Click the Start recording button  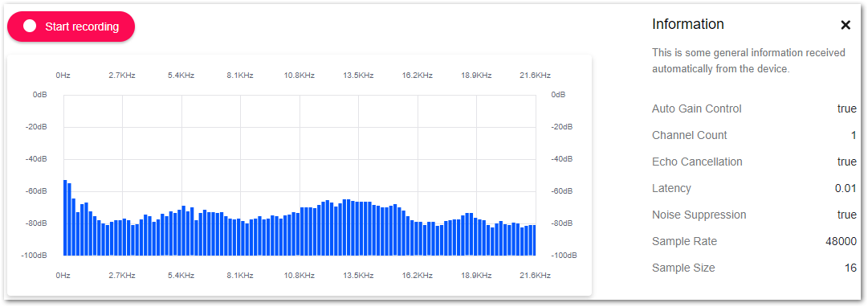tap(71, 27)
